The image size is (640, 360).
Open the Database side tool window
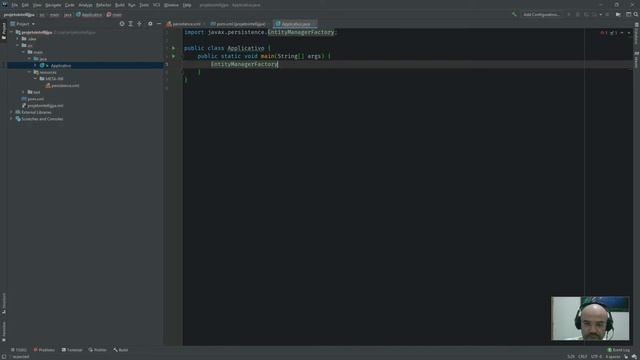(636, 34)
